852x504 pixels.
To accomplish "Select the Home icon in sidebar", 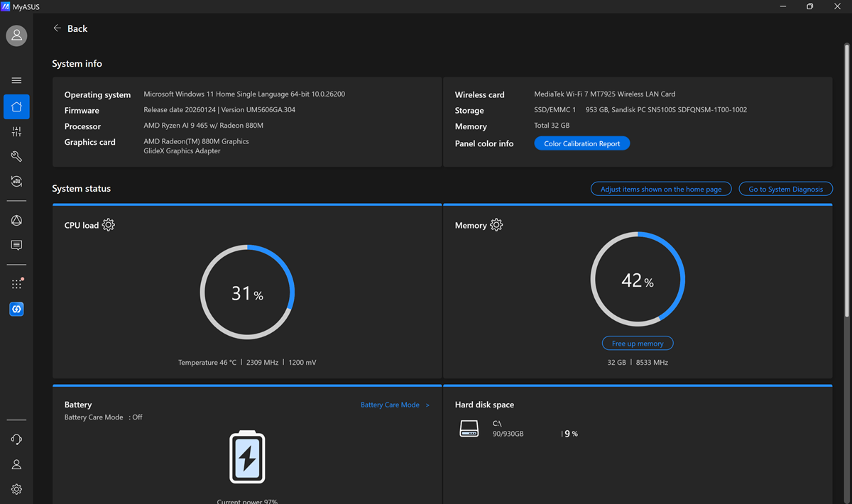I will pyautogui.click(x=16, y=107).
